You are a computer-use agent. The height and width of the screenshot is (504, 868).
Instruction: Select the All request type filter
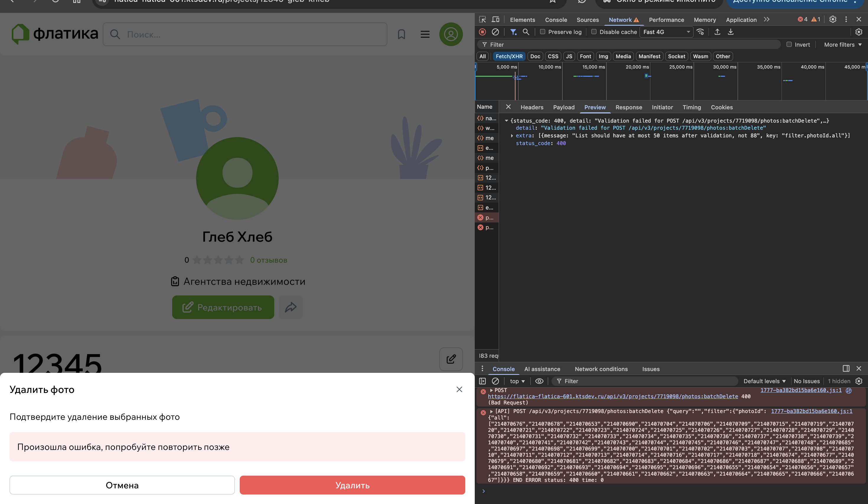pyautogui.click(x=482, y=56)
